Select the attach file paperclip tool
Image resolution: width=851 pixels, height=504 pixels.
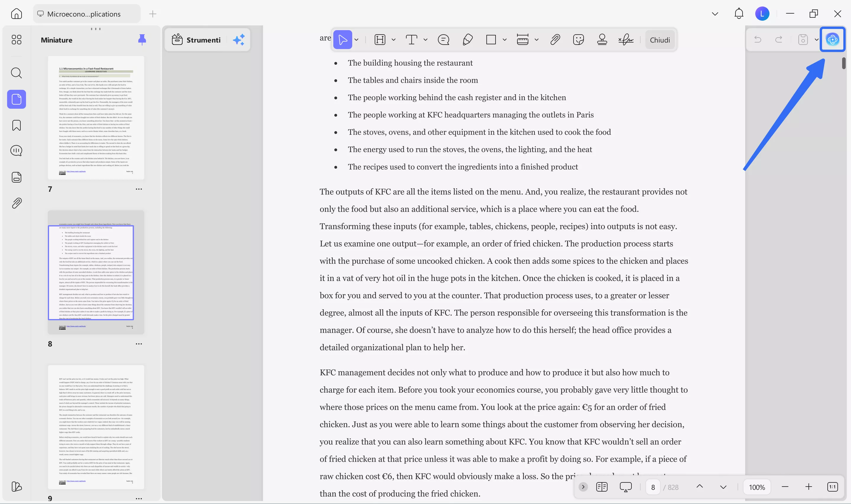[x=555, y=40]
